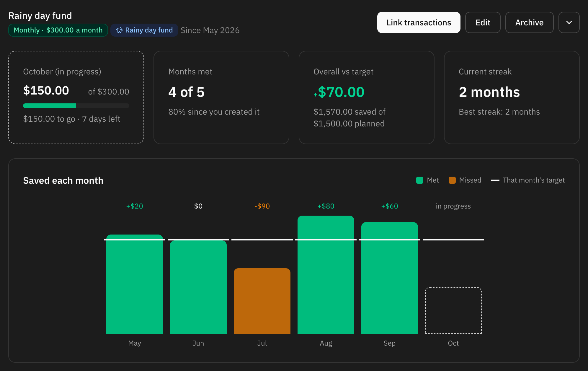Viewport: 588px width, 371px height.
Task: Click the 'in progress' label above Oct
Action: [x=453, y=206]
